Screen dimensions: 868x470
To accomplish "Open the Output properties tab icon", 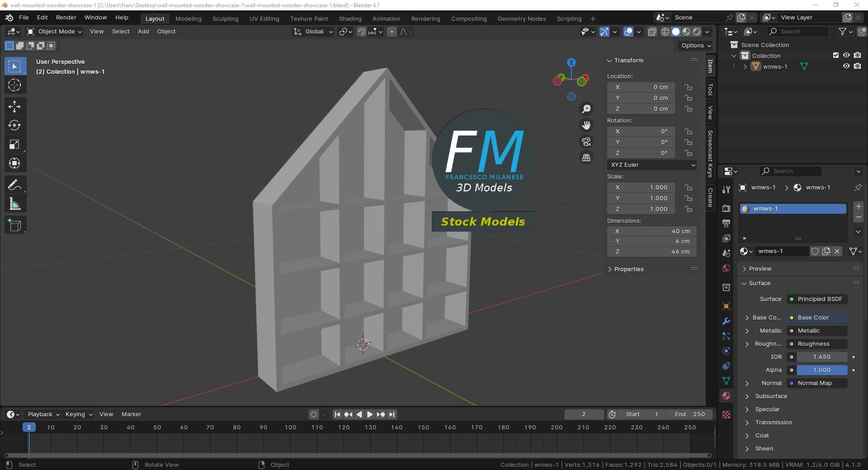I will [726, 223].
